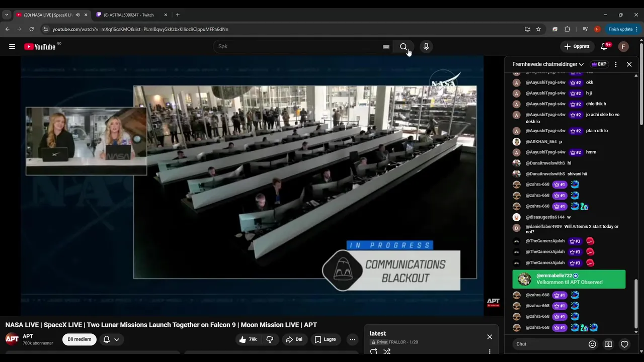Viewport: 644px width, 362px height.
Task: Open a new browser tab
Action: (x=178, y=15)
